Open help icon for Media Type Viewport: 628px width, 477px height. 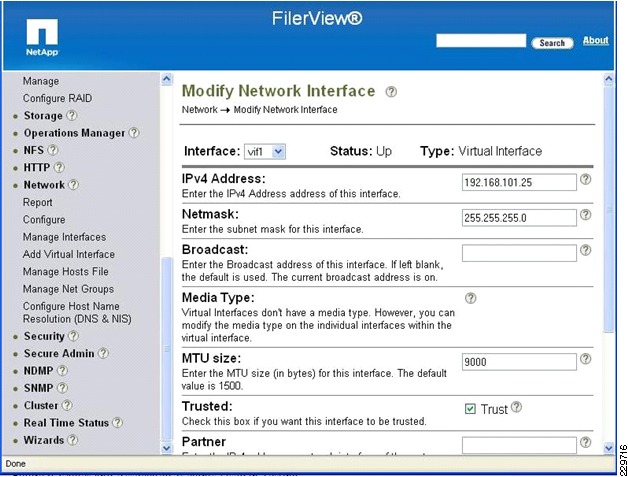point(471,298)
